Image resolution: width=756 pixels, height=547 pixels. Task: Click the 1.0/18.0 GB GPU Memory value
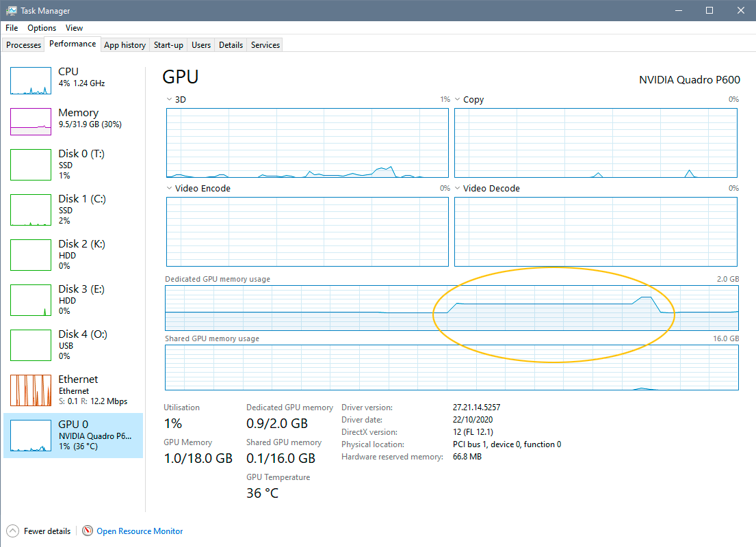click(x=198, y=458)
